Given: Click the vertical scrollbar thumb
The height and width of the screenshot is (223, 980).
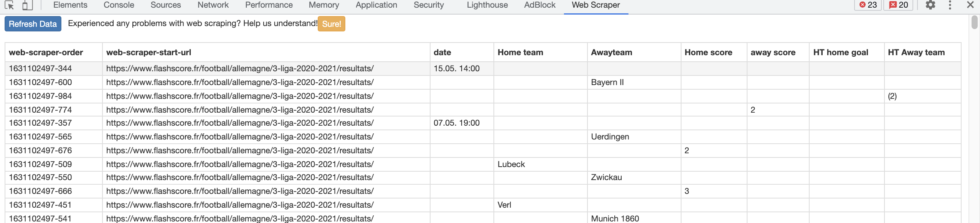Looking at the screenshot, I should point(975,22).
